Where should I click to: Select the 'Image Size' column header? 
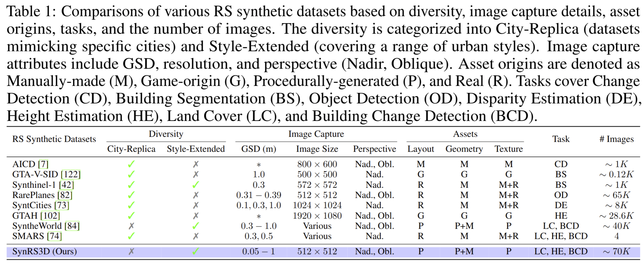point(317,149)
